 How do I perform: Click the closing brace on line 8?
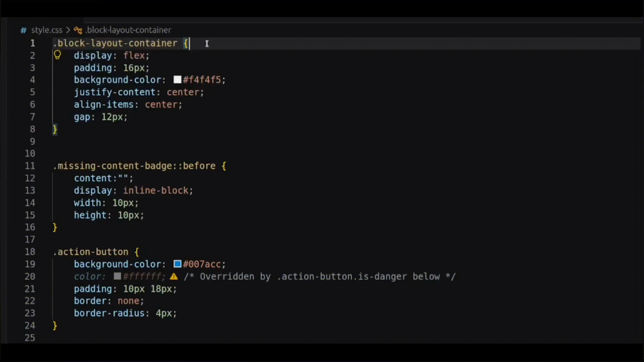coord(55,129)
